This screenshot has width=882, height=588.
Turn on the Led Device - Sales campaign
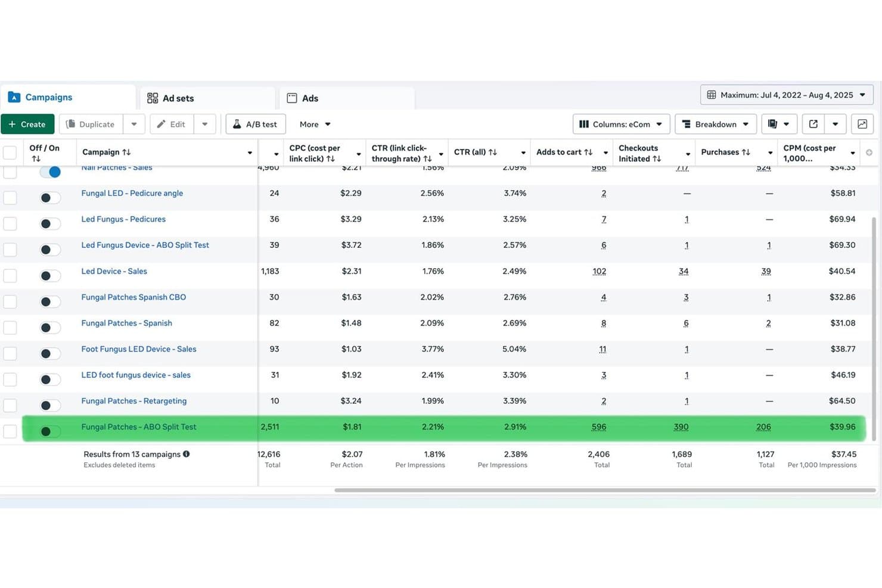coord(50,276)
